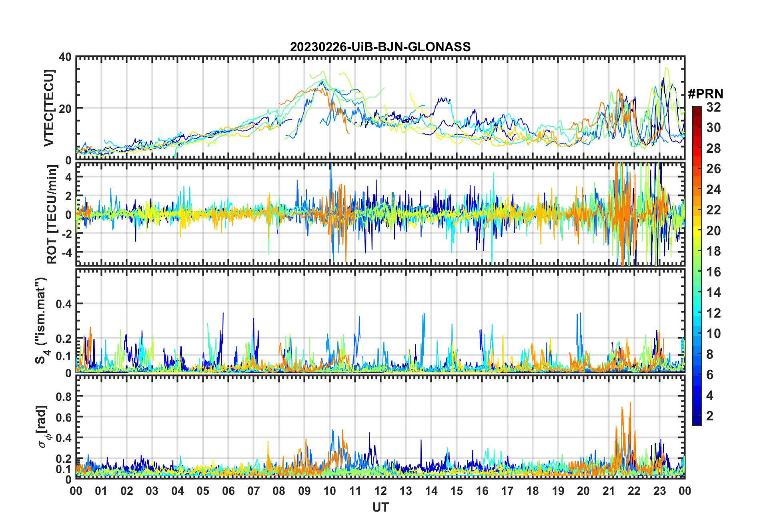Click x-axis hour label 01
The width and height of the screenshot is (761, 532).
101,491
